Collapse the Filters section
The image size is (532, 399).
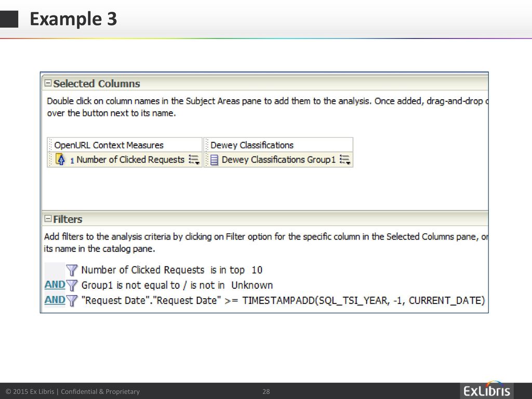(48, 219)
